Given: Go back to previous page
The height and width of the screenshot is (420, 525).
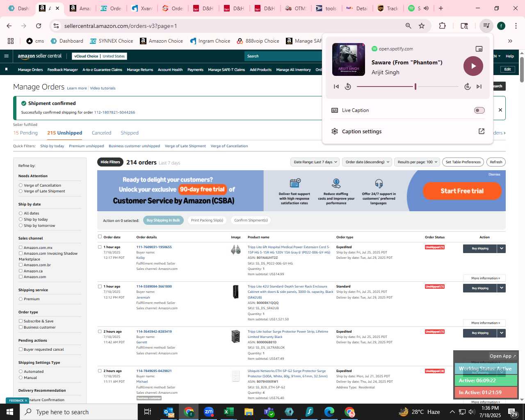Looking at the screenshot, I should pyautogui.click(x=9, y=26).
